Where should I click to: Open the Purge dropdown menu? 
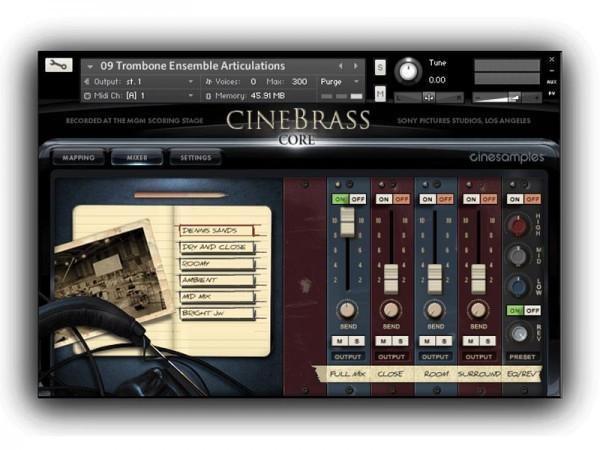[x=339, y=82]
